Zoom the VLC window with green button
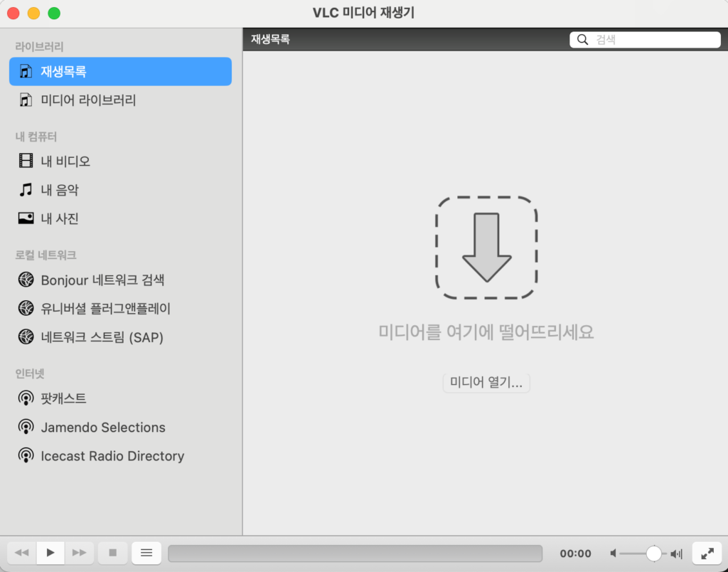 coord(54,13)
